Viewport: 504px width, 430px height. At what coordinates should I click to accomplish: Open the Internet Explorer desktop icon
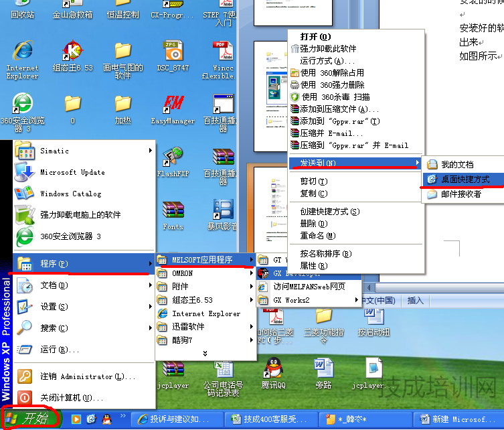coord(22,51)
